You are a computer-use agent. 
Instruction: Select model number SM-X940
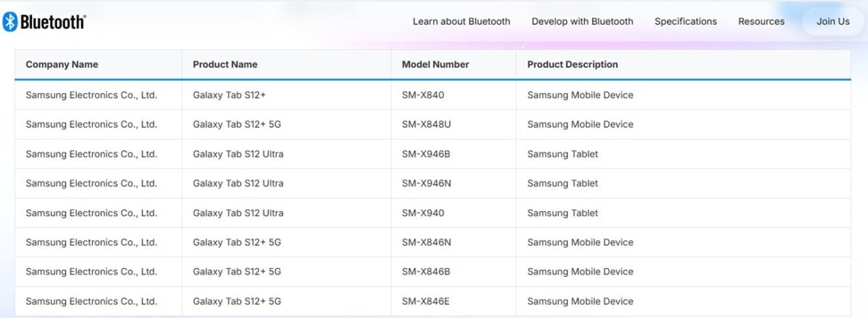coord(423,213)
